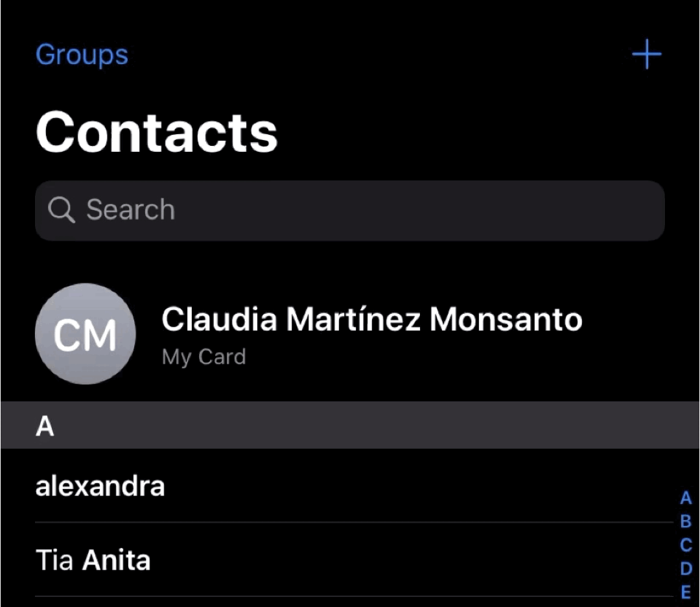Select the contact named alexandra
The width and height of the screenshot is (700, 607).
tap(100, 485)
